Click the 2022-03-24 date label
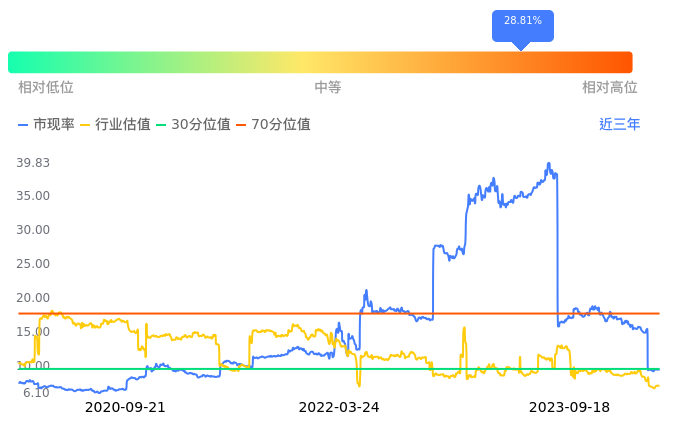 tap(339, 408)
